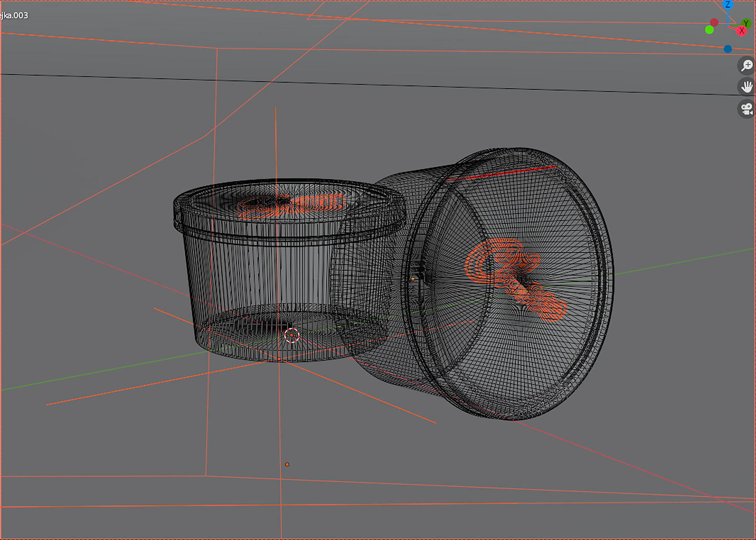The height and width of the screenshot is (540, 756).
Task: Click the orange origin dot on the tilted bucket's rim
Action: point(413,279)
